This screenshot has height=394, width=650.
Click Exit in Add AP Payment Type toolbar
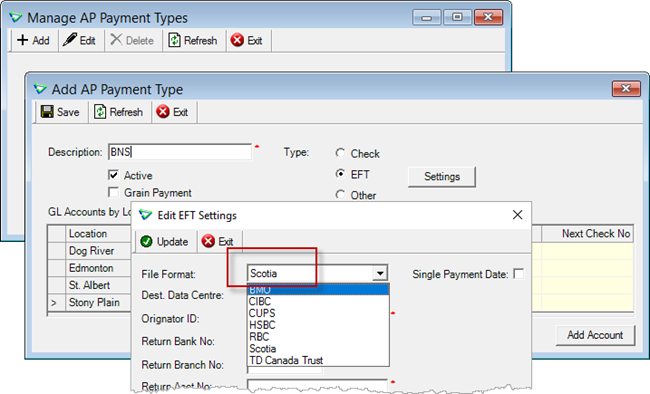[172, 112]
